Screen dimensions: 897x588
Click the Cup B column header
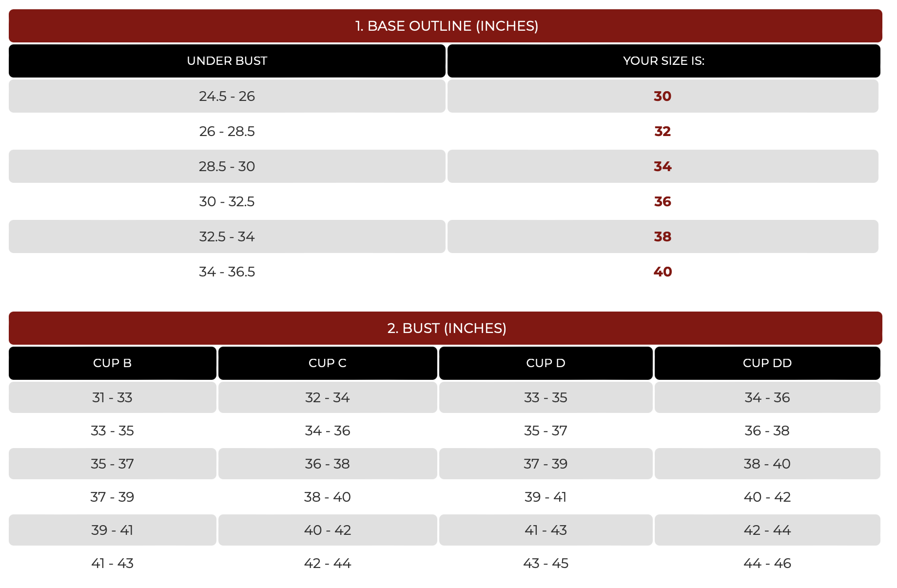113,363
